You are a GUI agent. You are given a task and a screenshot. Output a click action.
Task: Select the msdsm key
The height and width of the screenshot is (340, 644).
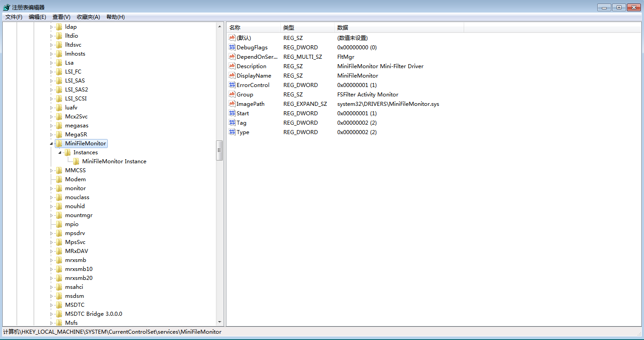(75, 296)
